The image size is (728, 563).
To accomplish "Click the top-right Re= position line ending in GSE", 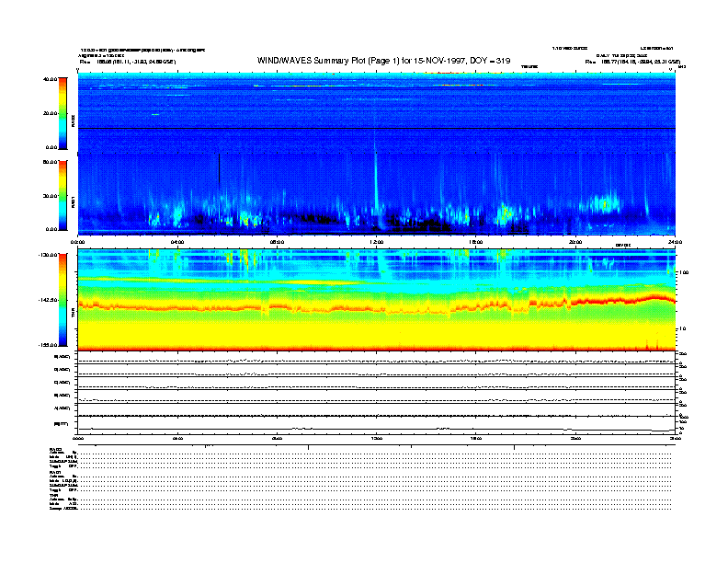I will pos(632,62).
